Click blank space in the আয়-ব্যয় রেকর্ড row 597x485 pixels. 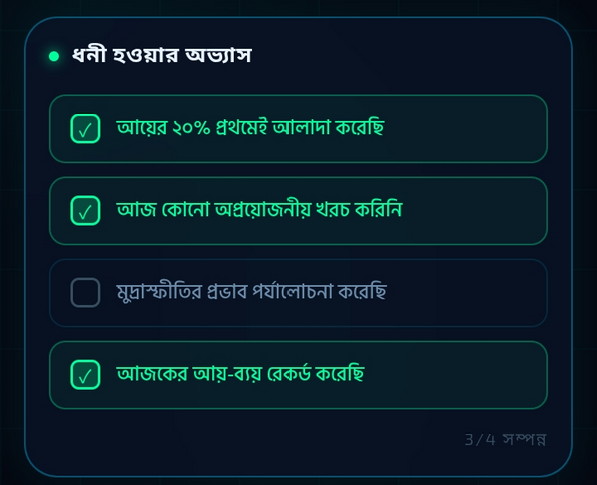click(x=455, y=375)
